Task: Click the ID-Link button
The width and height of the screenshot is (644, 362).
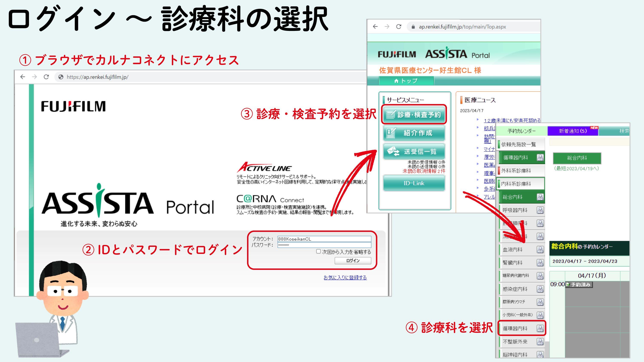Action: coord(414,183)
